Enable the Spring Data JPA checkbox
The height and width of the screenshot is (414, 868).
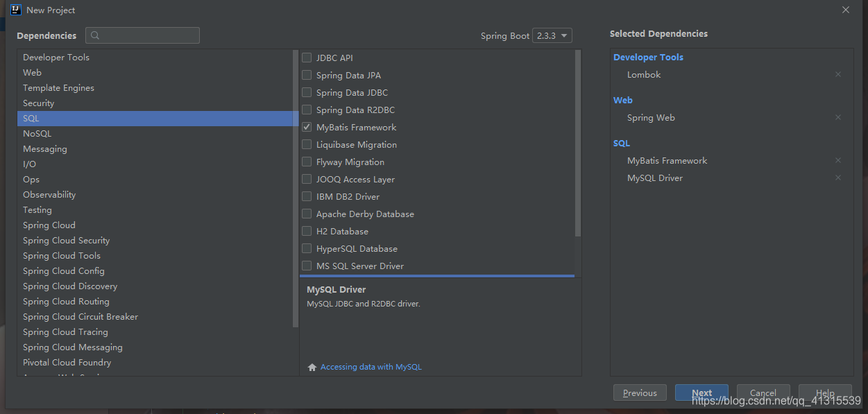pos(307,75)
